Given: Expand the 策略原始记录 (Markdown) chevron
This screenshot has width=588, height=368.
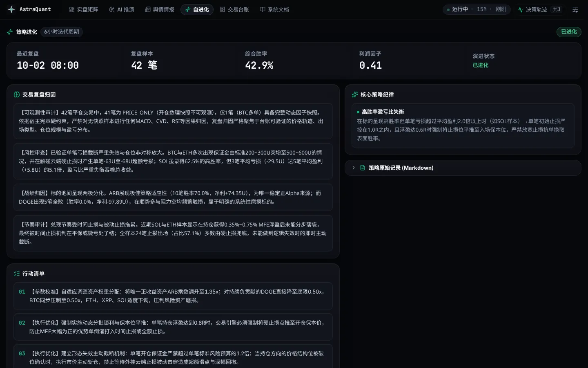Looking at the screenshot, I should click(x=354, y=168).
